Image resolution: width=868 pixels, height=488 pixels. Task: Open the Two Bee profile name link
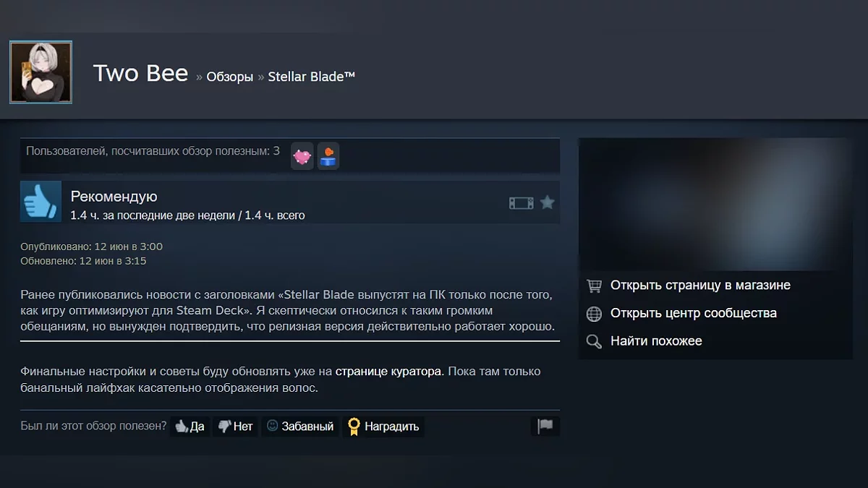click(140, 73)
